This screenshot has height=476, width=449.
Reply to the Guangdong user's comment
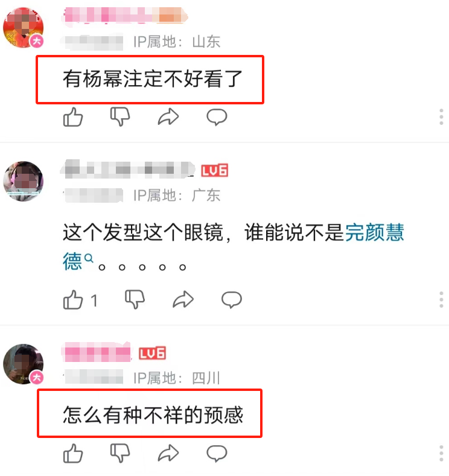(231, 300)
